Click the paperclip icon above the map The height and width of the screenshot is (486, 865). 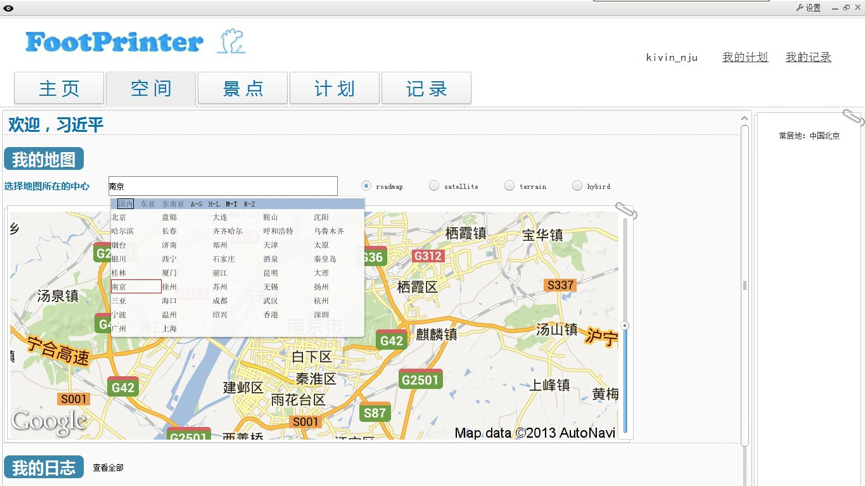[626, 210]
